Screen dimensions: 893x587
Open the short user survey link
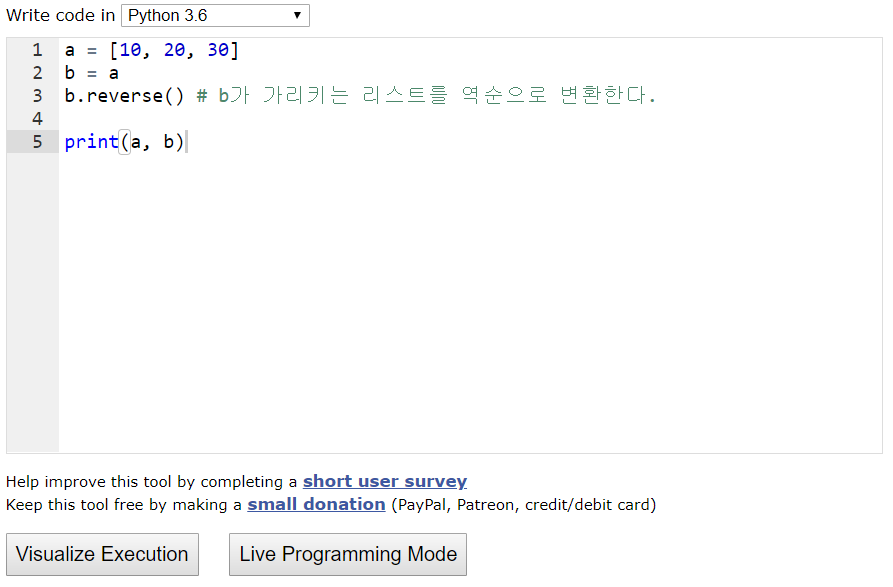click(x=384, y=481)
